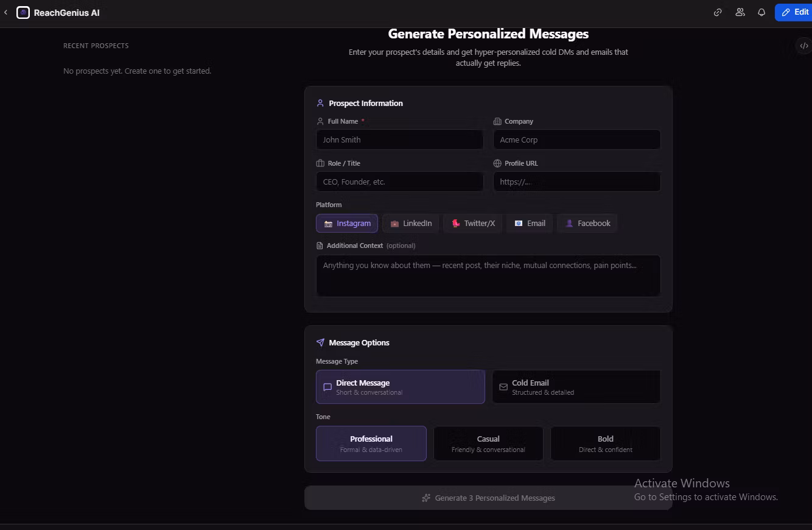Click the briefcase icon next to Role / Title
Screen dimensions: 812x530
(320, 163)
